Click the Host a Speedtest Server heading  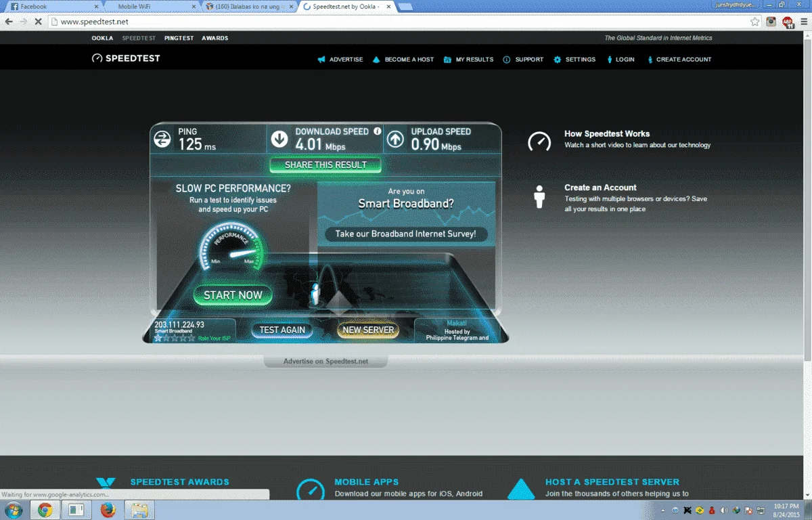coord(612,482)
